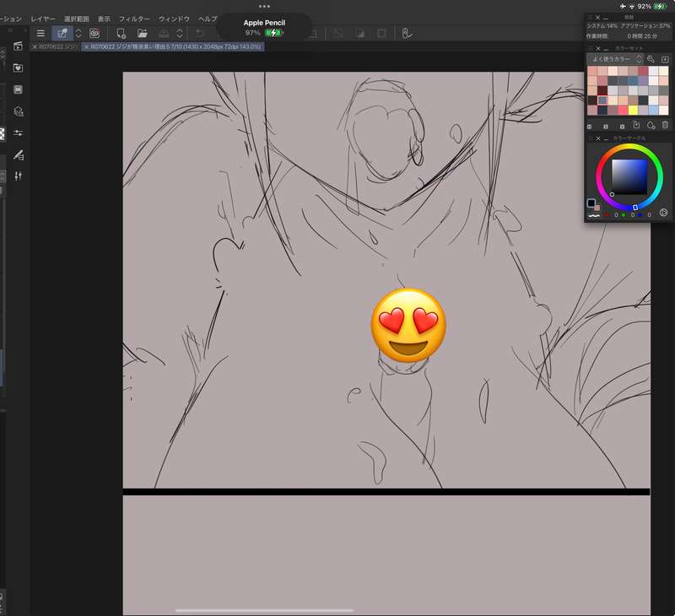The image size is (675, 616).
Task: Open the tool property sliders palette icon
Action: click(18, 133)
